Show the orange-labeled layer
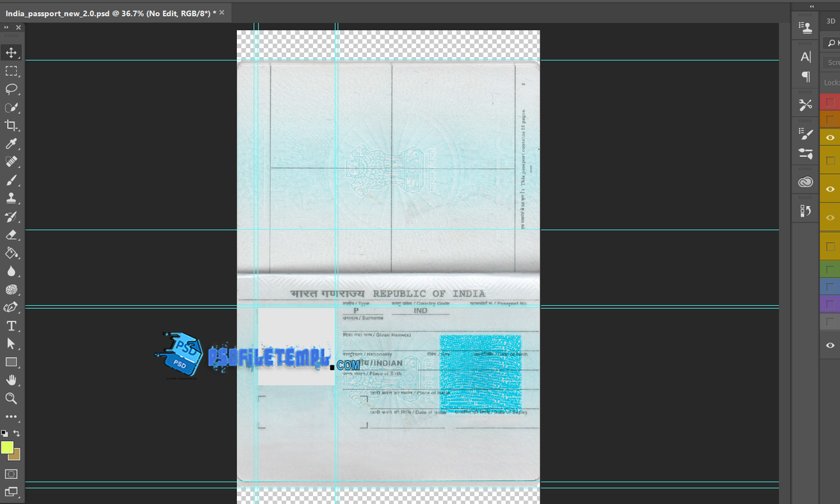 (830, 119)
